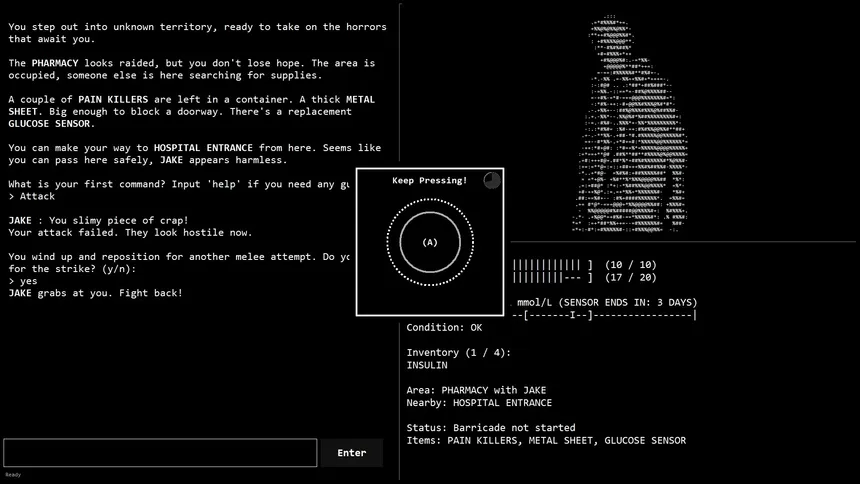
Task: Click the bold PHARMACY word in story text
Action: tap(55, 63)
